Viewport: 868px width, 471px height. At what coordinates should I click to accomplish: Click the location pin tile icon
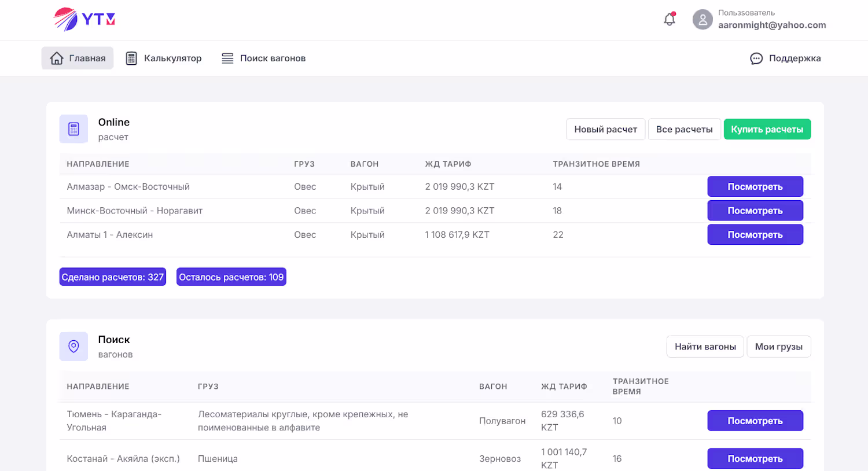click(x=73, y=347)
